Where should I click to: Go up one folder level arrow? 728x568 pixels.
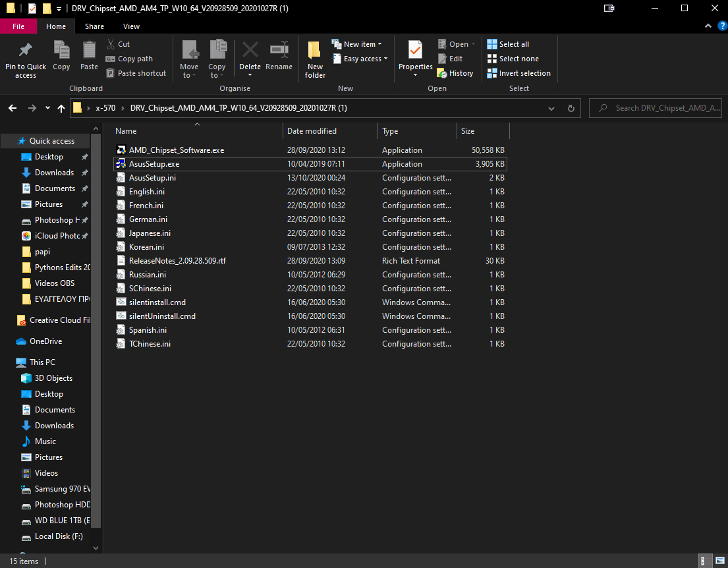(61, 108)
